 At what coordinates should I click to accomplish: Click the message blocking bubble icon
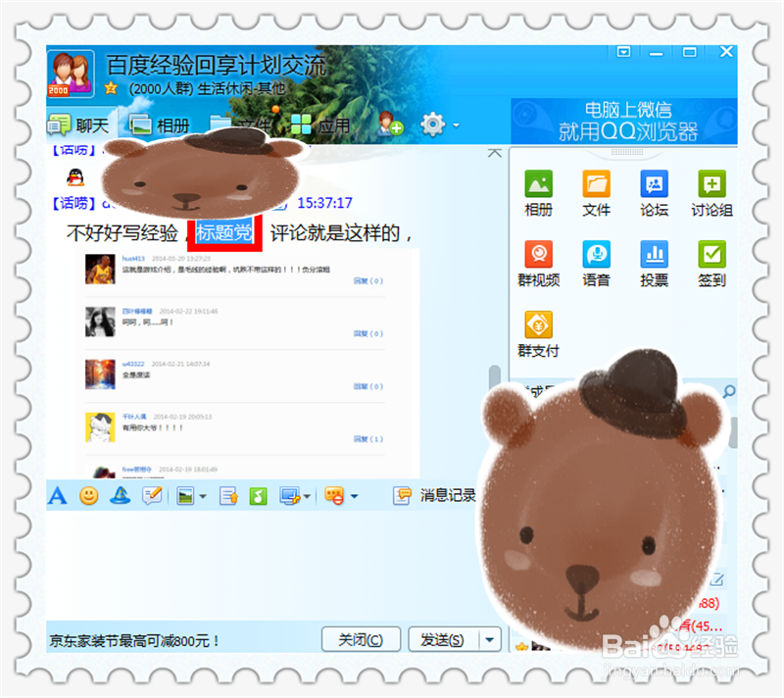[334, 496]
